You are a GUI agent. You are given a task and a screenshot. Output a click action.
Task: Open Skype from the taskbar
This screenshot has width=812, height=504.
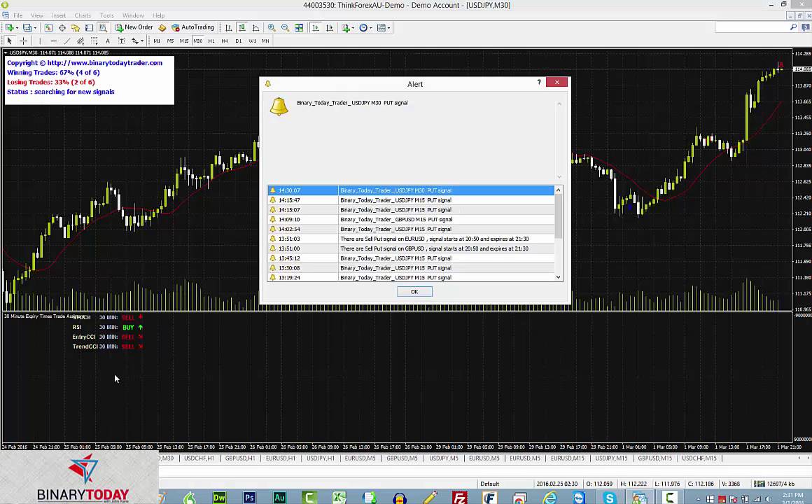(x=609, y=497)
